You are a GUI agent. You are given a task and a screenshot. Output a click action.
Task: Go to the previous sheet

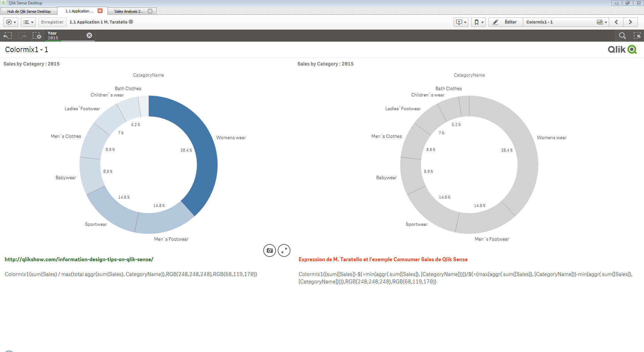(616, 22)
